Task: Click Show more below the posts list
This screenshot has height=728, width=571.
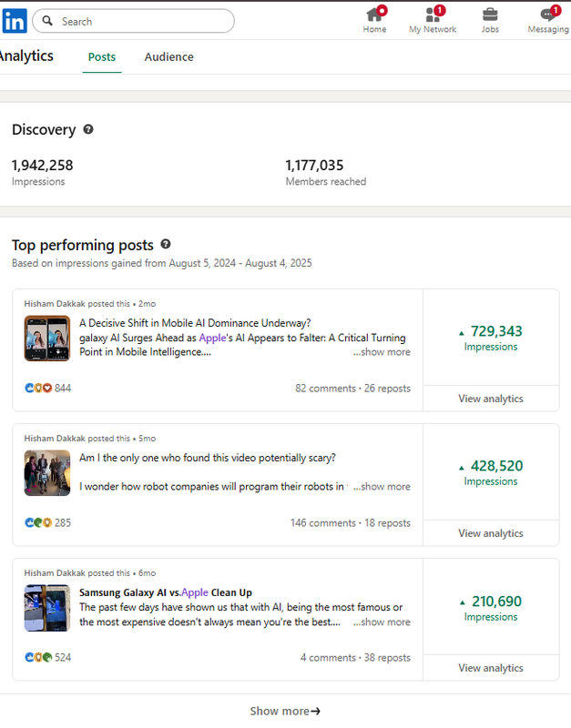Action: point(285,711)
